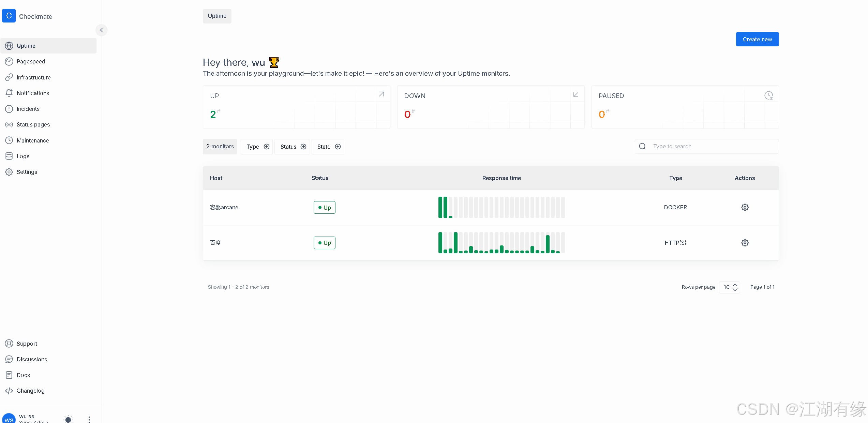Click the Status pages broadcast icon
868x423 pixels.
coord(9,124)
